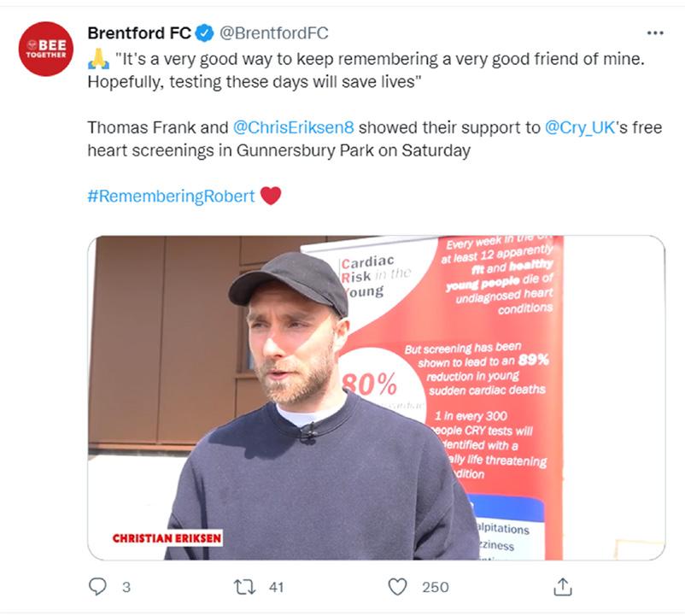Open the @ChrisEriksen8 mention
The image size is (685, 616).
(x=293, y=127)
